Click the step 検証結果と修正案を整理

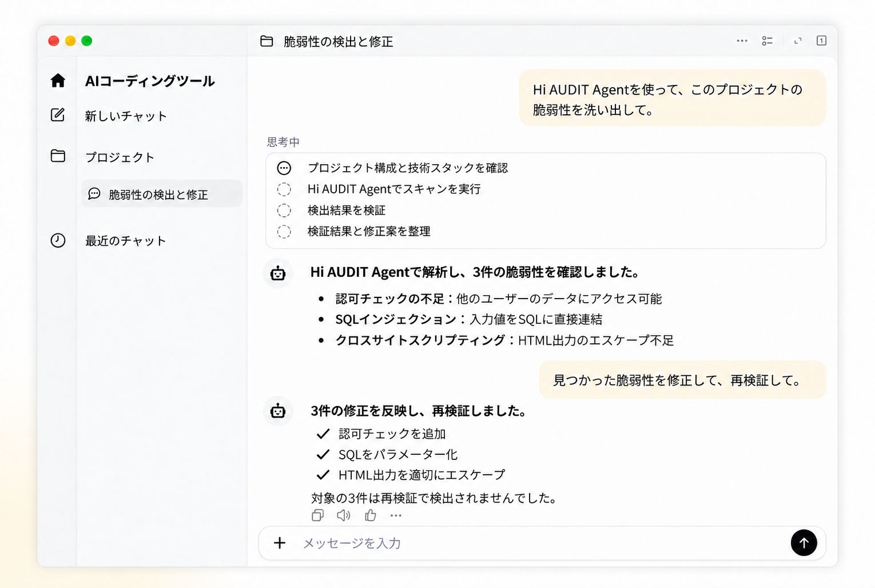click(x=369, y=232)
